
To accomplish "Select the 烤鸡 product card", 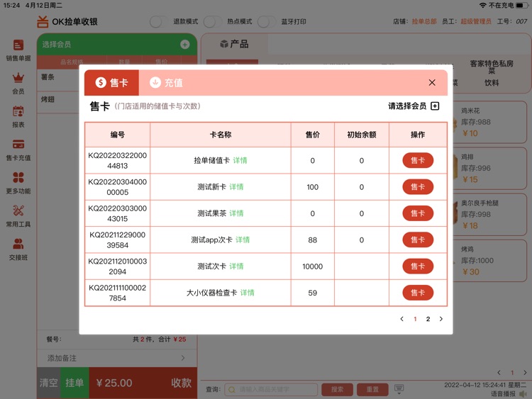I will [490, 260].
